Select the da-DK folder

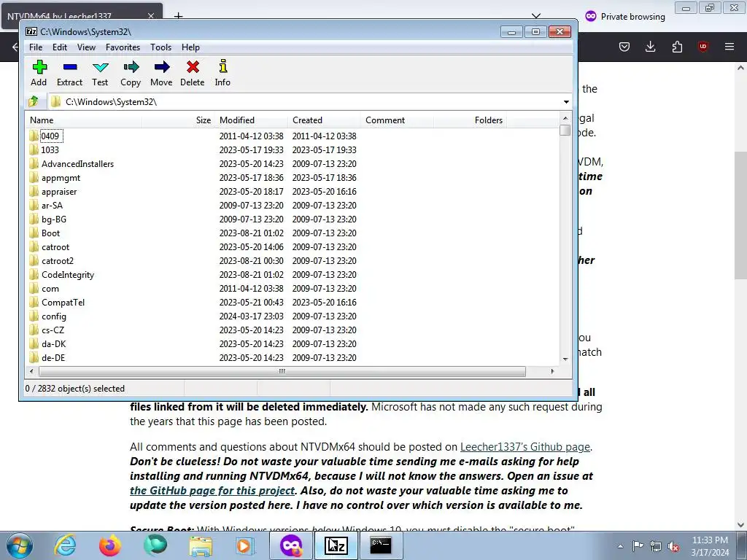[53, 344]
